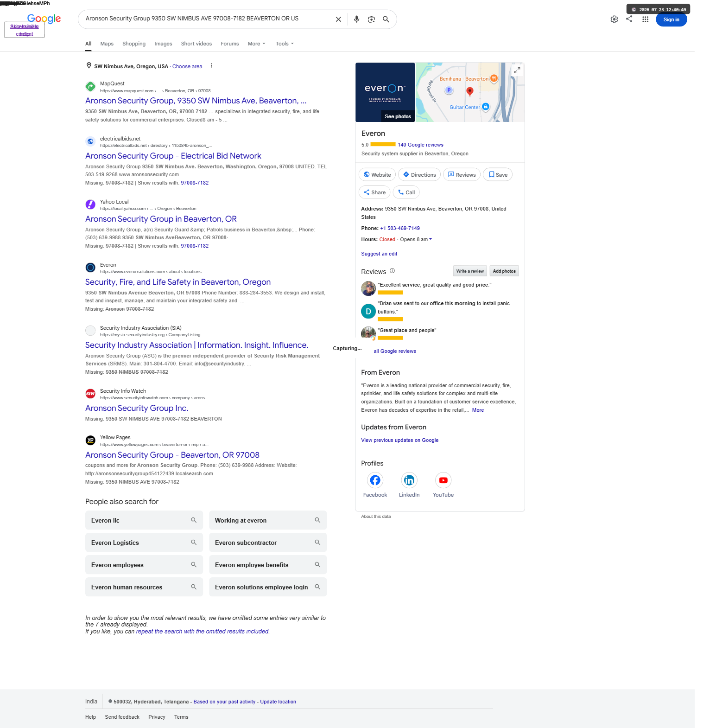Viewport: 703px width, 728px height.
Task: Start voice search with the microphone icon
Action: (x=356, y=19)
